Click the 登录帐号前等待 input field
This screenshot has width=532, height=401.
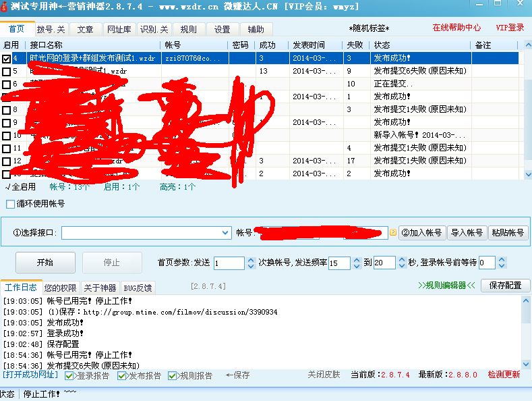tap(487, 263)
